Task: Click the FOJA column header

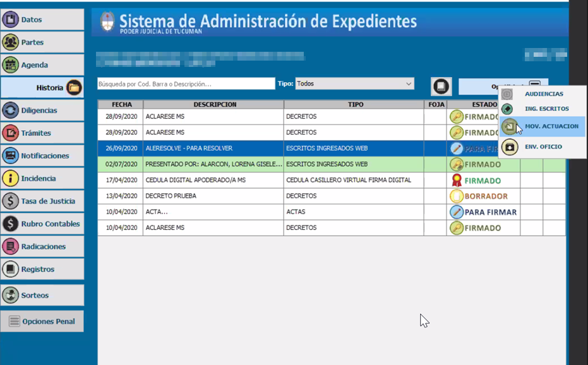Action: (435, 104)
